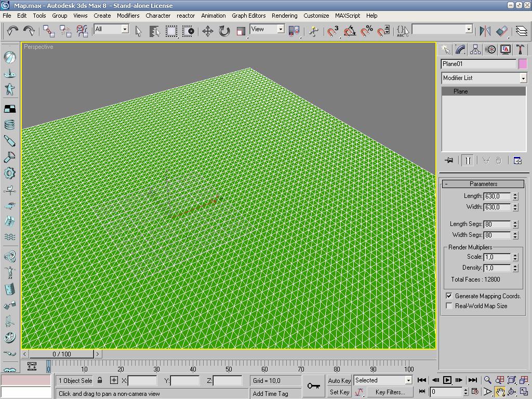Open the Modifiers menu
Screen dimensions: 532x399
tap(128, 16)
